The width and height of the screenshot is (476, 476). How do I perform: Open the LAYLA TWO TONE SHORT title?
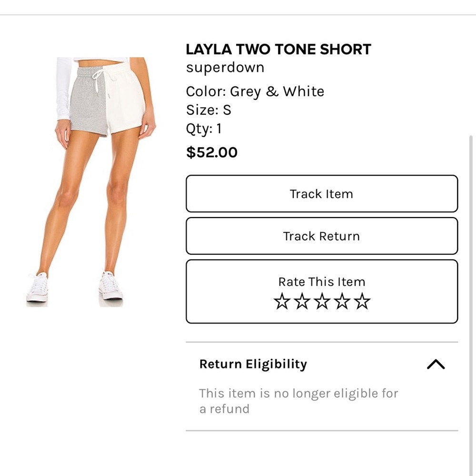click(278, 49)
